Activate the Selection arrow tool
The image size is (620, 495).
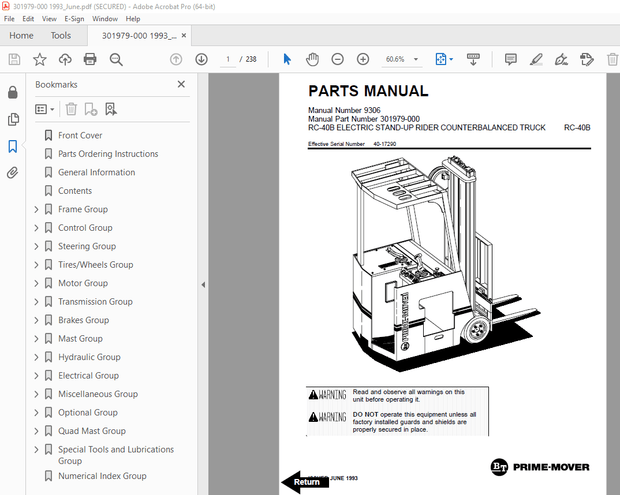pos(287,59)
